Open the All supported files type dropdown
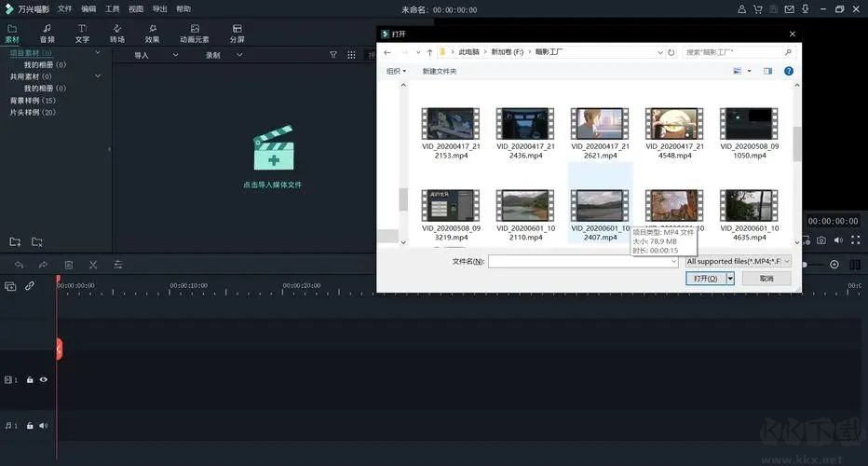This screenshot has width=868, height=466. pos(738,262)
